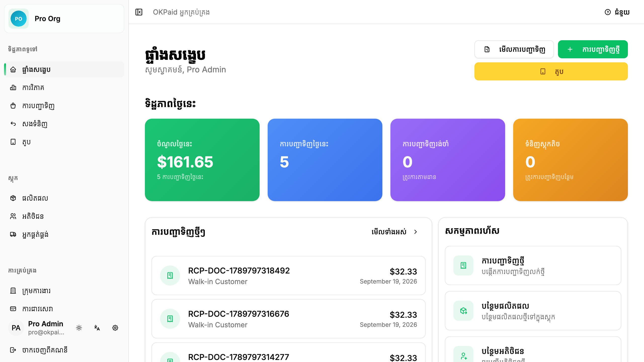Click the chevron beside view all orders

pyautogui.click(x=416, y=232)
